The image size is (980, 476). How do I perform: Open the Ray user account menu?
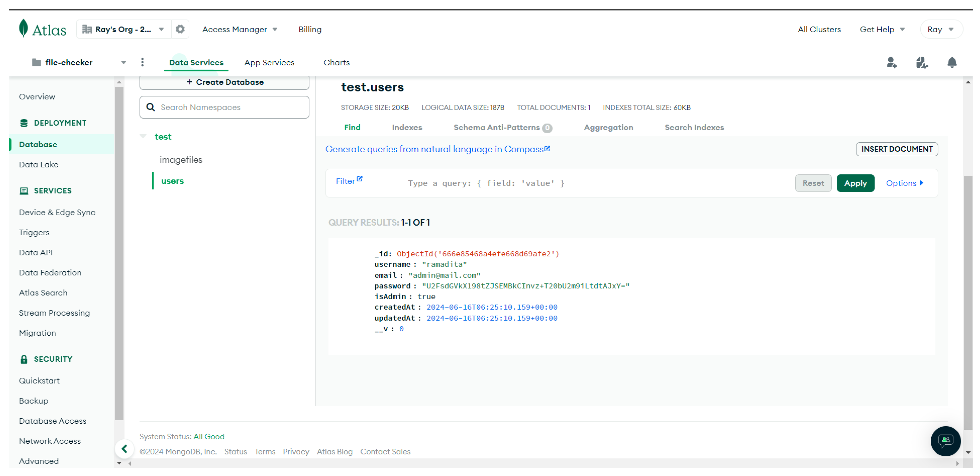(x=942, y=29)
